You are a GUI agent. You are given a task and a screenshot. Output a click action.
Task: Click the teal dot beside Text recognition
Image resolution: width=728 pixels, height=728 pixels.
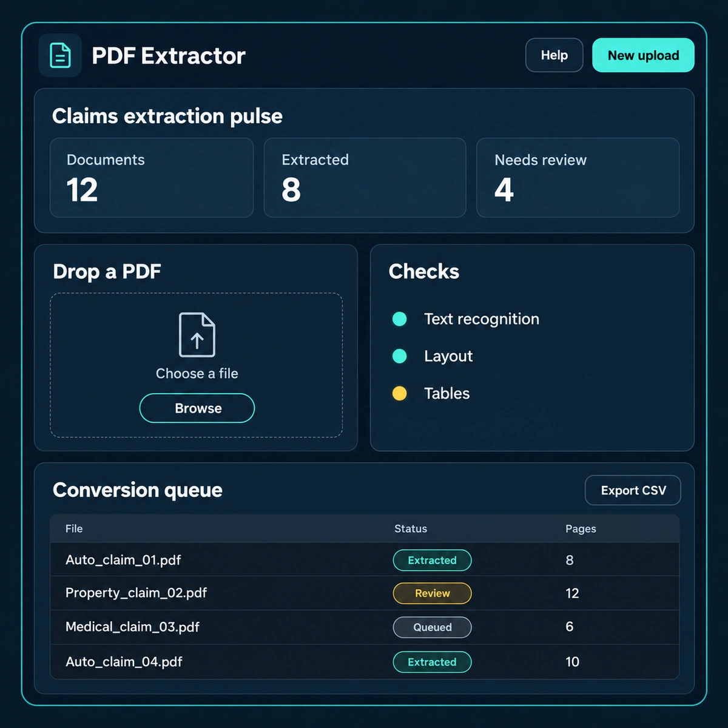pos(400,318)
